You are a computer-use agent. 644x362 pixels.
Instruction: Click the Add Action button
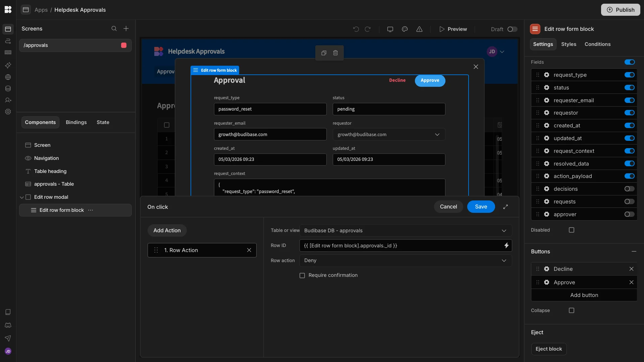coord(167,231)
